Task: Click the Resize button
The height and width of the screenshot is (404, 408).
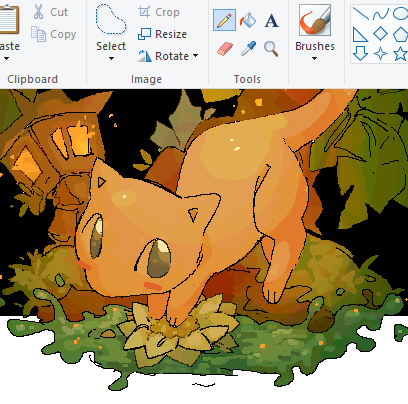Action: [x=162, y=34]
